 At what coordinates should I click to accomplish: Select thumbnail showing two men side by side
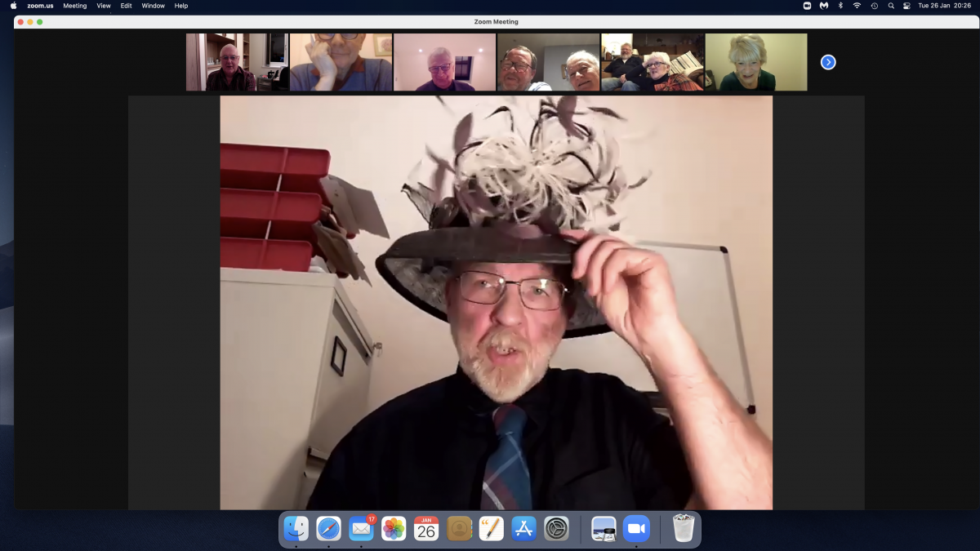[548, 62]
